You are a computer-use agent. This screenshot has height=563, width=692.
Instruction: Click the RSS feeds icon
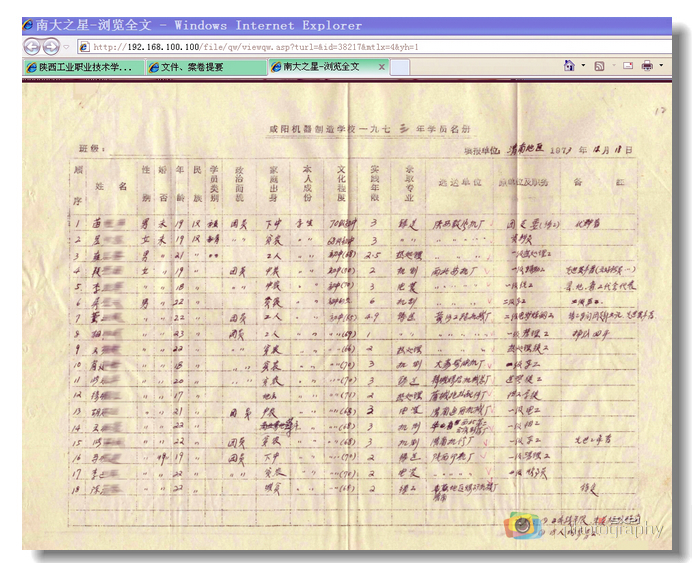pyautogui.click(x=599, y=67)
